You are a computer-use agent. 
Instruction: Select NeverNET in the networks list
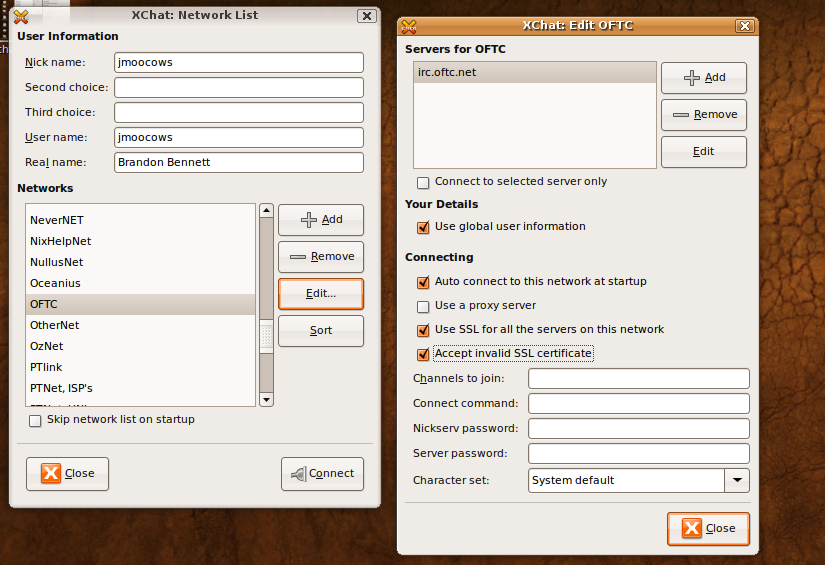pos(140,220)
